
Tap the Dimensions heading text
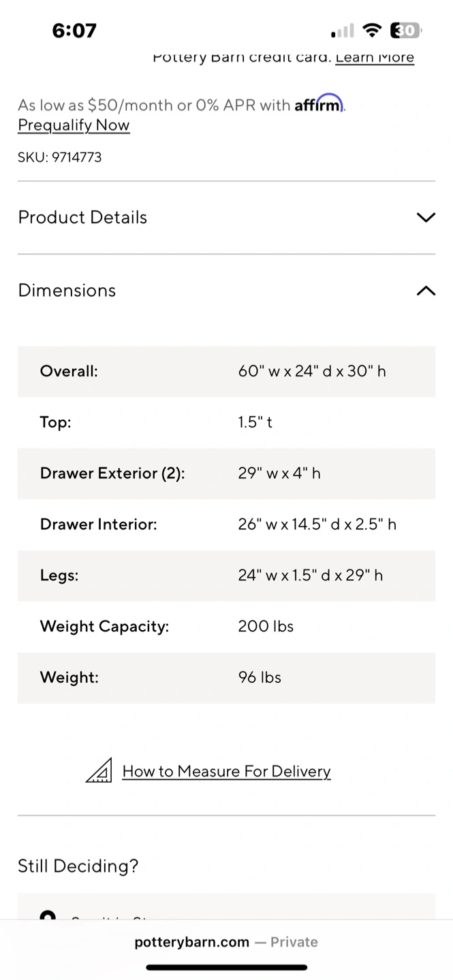tap(67, 291)
